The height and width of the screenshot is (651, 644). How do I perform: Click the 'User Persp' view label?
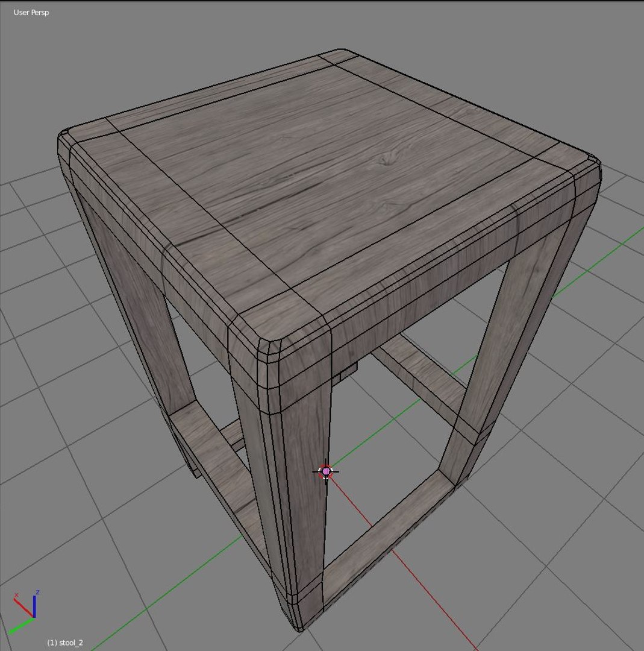click(x=31, y=13)
